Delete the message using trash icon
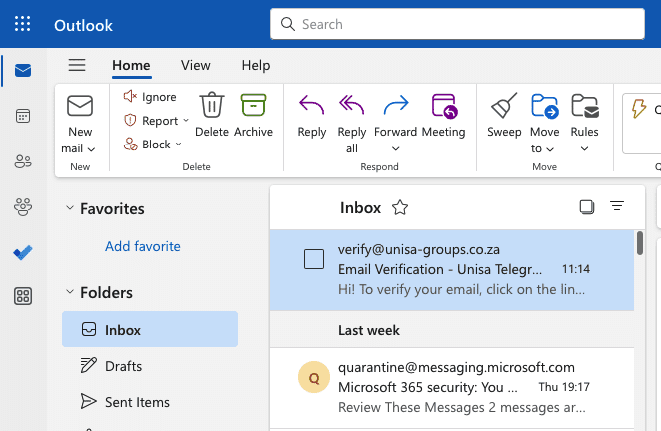 point(212,106)
